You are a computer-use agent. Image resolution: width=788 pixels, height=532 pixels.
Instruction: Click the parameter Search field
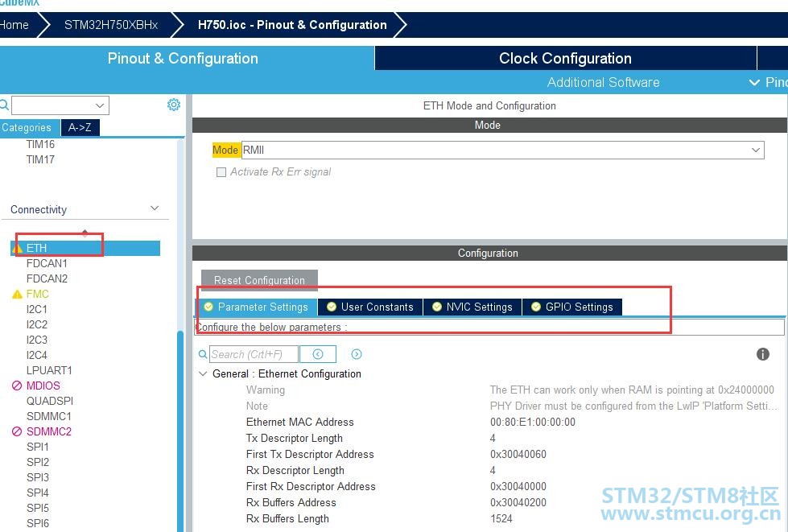[x=254, y=354]
